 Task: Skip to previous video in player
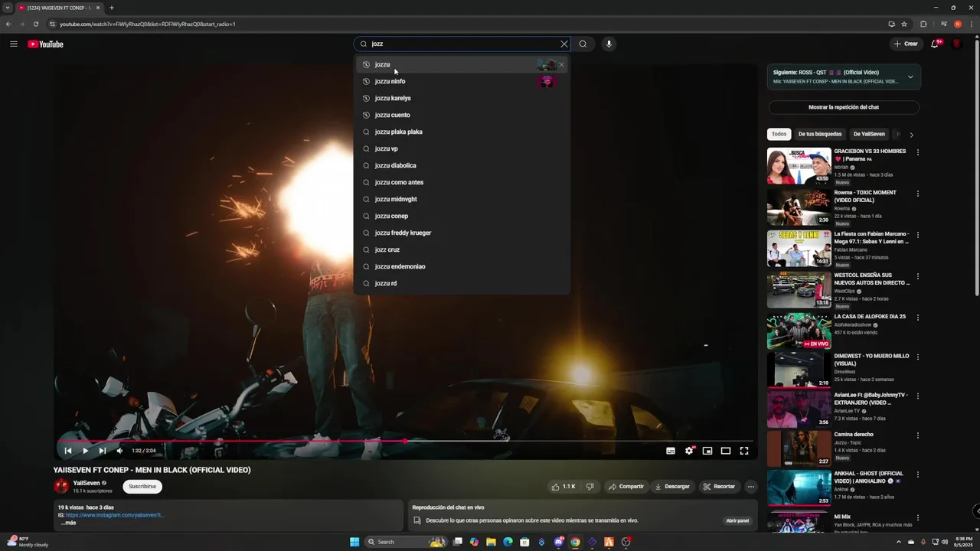click(68, 451)
